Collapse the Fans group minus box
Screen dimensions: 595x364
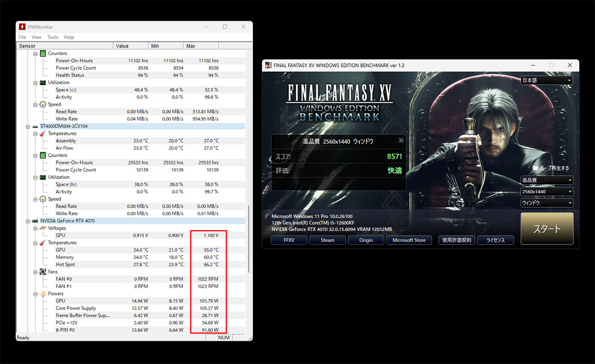[x=36, y=272]
